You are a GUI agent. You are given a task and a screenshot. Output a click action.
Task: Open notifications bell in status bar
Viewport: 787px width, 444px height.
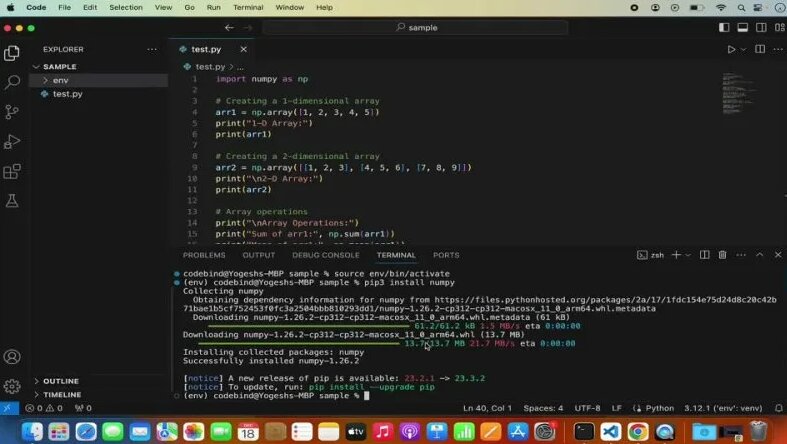[778, 408]
